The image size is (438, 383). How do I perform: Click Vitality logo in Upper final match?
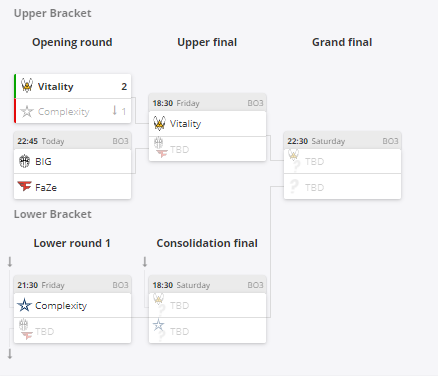(159, 123)
